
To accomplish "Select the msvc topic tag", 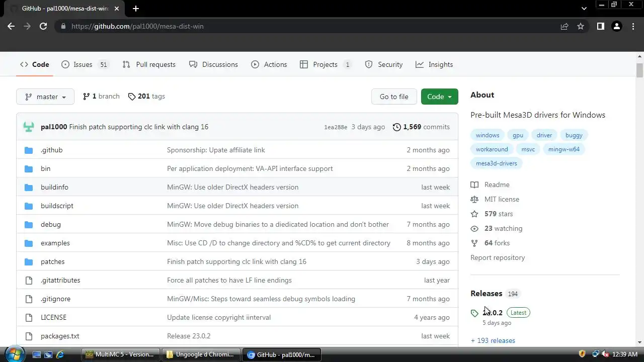I will click(x=528, y=149).
